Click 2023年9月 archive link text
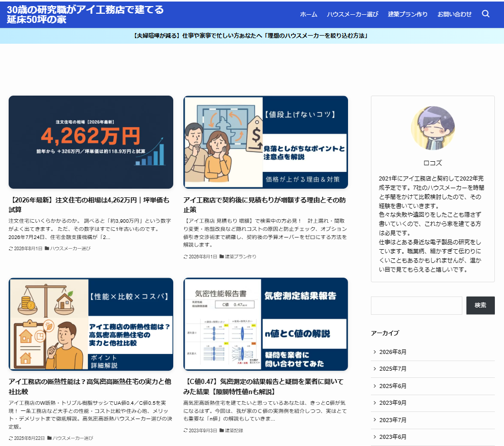Screen dimensions: 504x446 393,403
